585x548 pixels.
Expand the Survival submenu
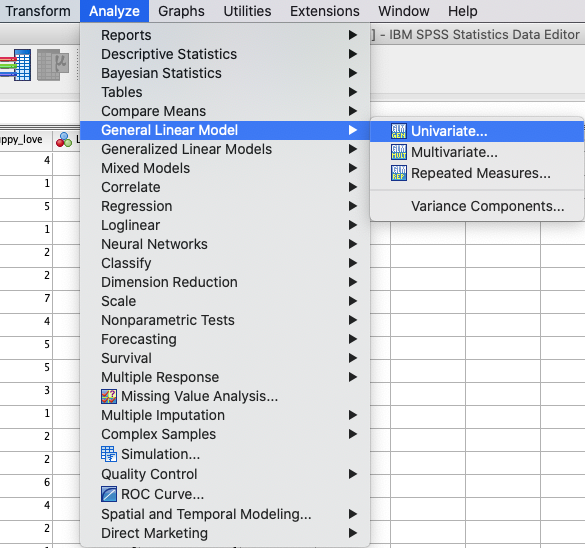(x=225, y=358)
